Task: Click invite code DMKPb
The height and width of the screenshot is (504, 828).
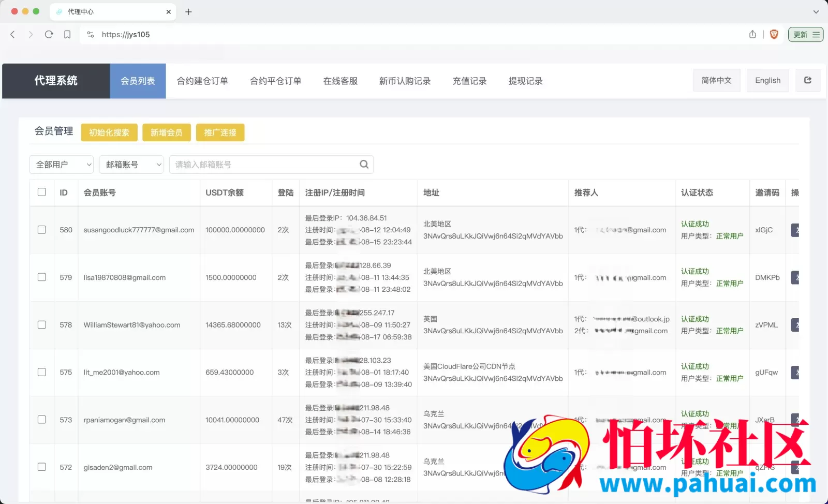Action: click(767, 277)
